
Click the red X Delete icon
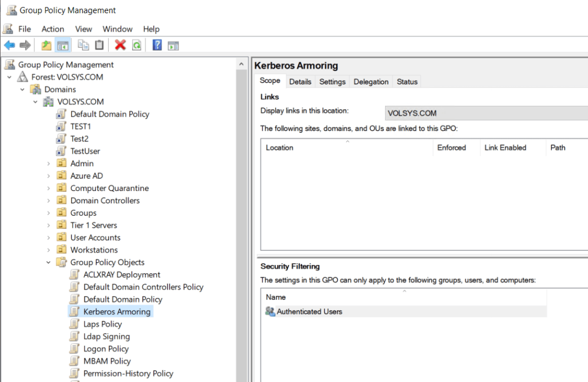click(x=120, y=45)
